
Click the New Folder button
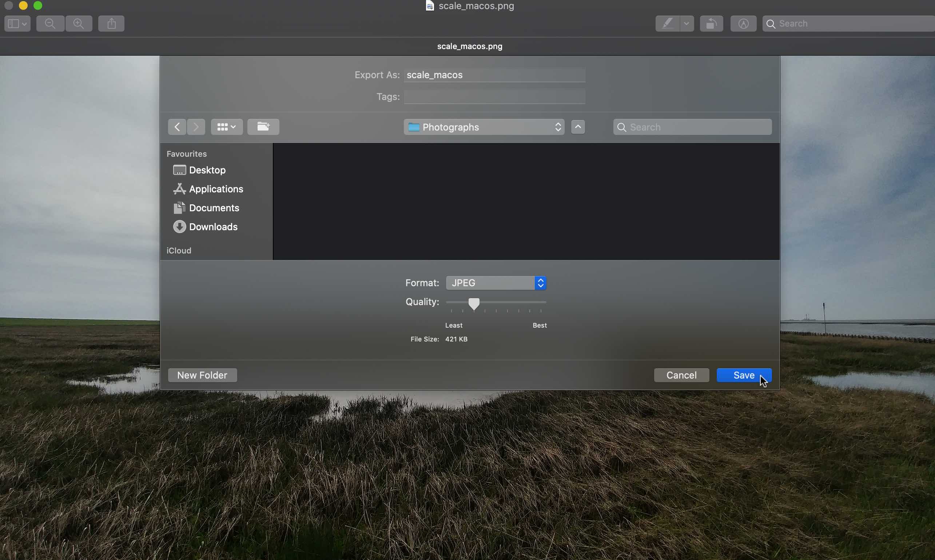tap(203, 375)
